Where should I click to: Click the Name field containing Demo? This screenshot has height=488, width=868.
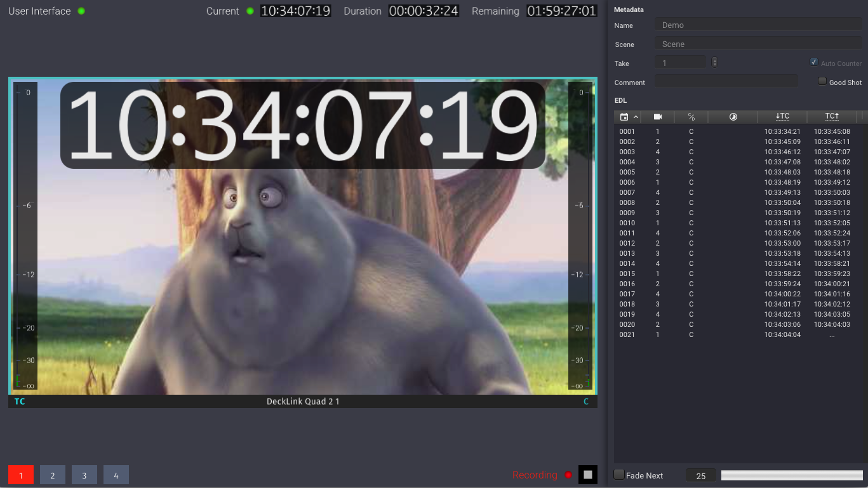[758, 25]
